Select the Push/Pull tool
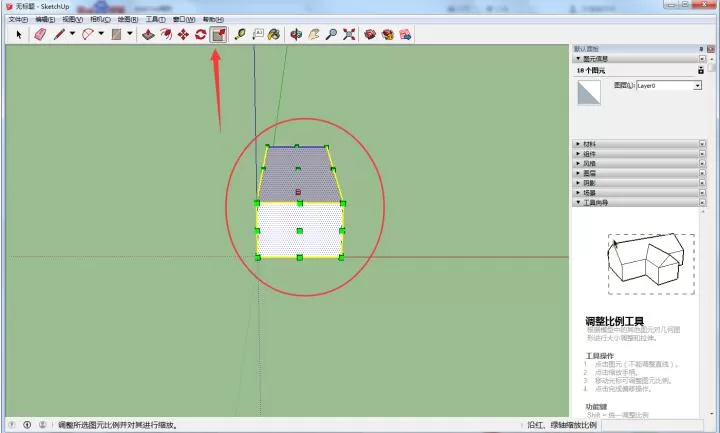 tap(148, 34)
